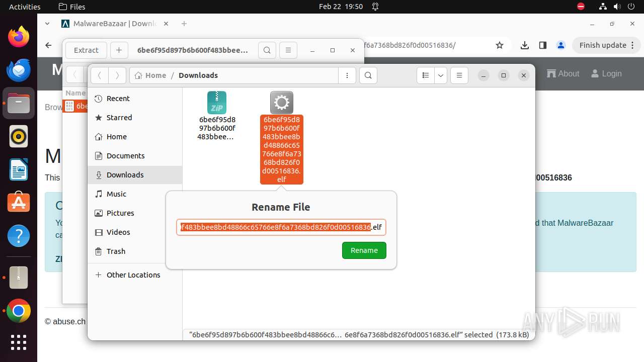The image size is (644, 362).
Task: Click the notifications bell icon
Action: [x=375, y=7]
